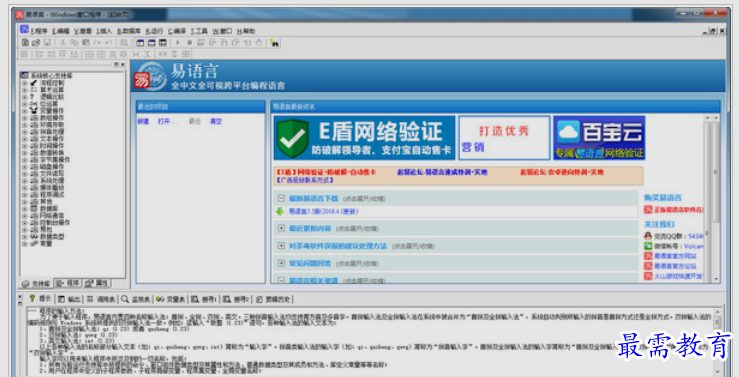Click the green download arrow beside 易语言5.5版

coord(280,212)
